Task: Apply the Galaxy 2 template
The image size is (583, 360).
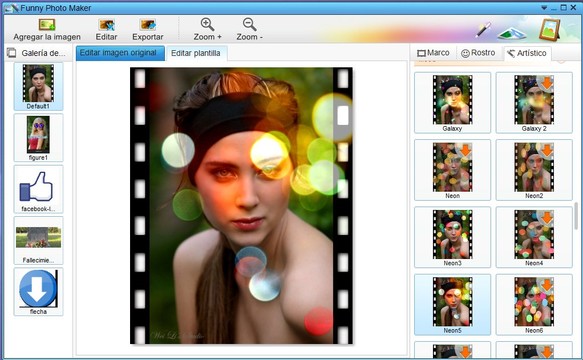Action: tap(534, 103)
